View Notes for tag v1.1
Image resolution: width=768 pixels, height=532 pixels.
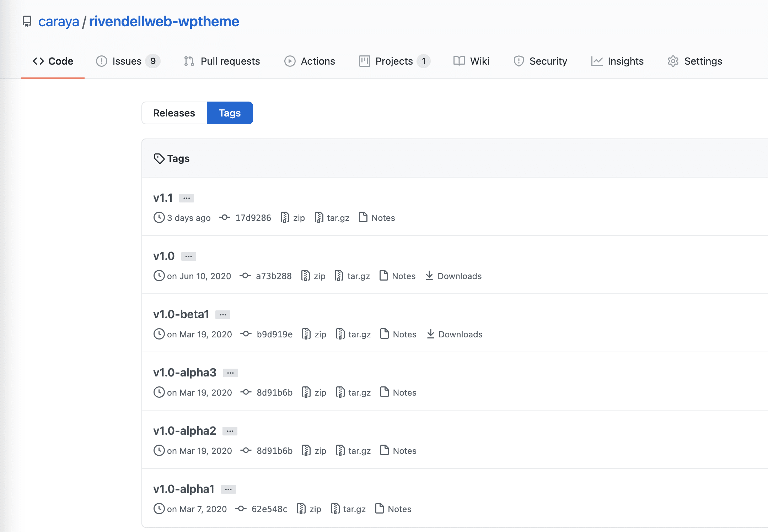377,218
